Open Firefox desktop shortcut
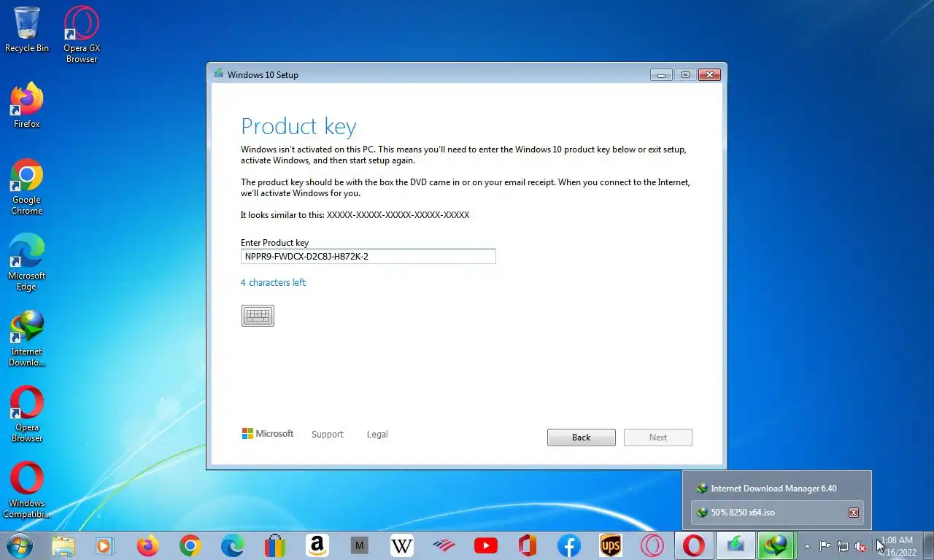 click(x=27, y=106)
